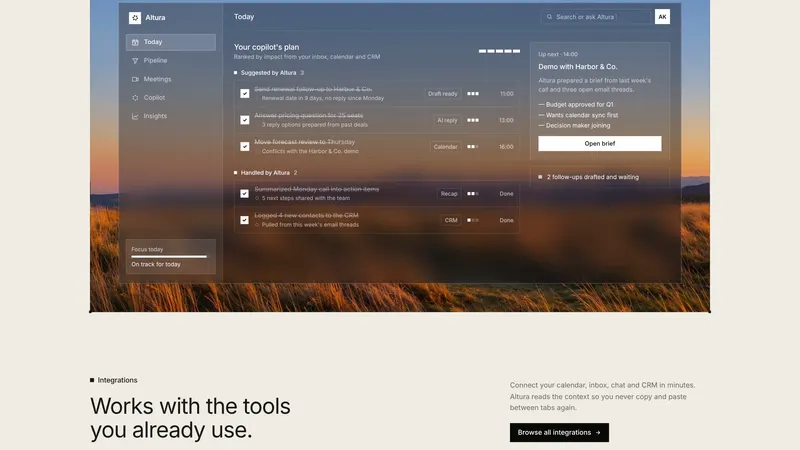Screen dimensions: 800x450
Task: Click impact dots on forecast review row
Action: (x=473, y=147)
